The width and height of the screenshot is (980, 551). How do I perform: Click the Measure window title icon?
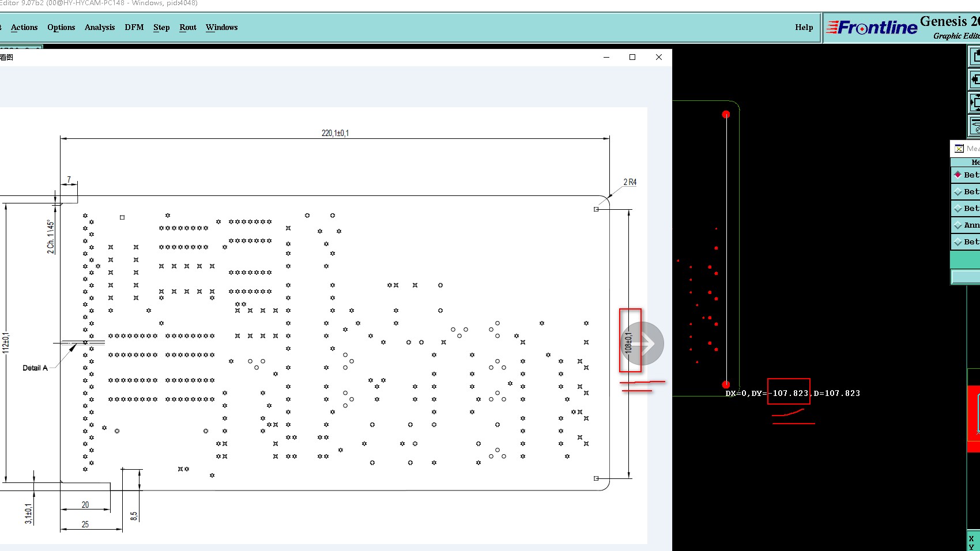click(959, 149)
